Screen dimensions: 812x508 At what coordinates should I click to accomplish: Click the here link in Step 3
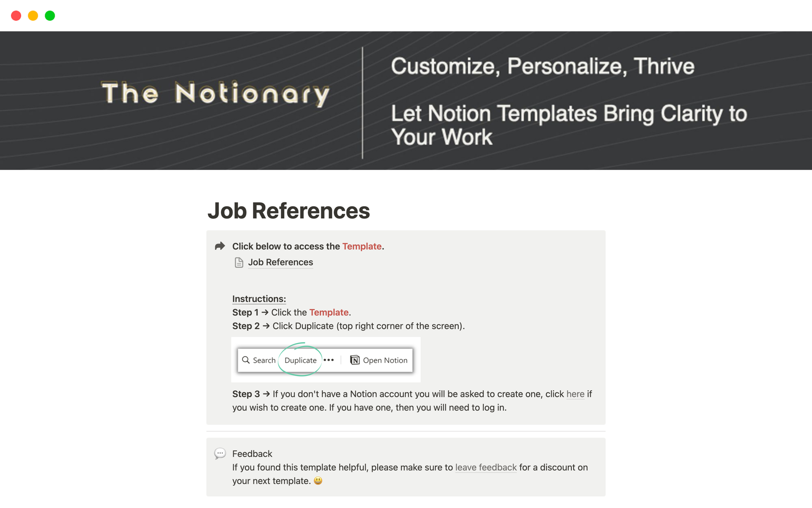pyautogui.click(x=575, y=394)
